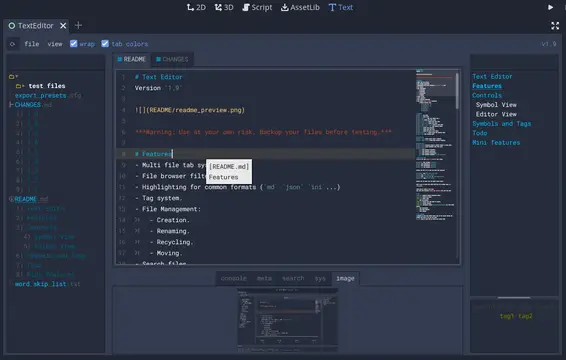Disable the tab colors checkbox
Screen dimensions: 566x360
[x=105, y=44]
